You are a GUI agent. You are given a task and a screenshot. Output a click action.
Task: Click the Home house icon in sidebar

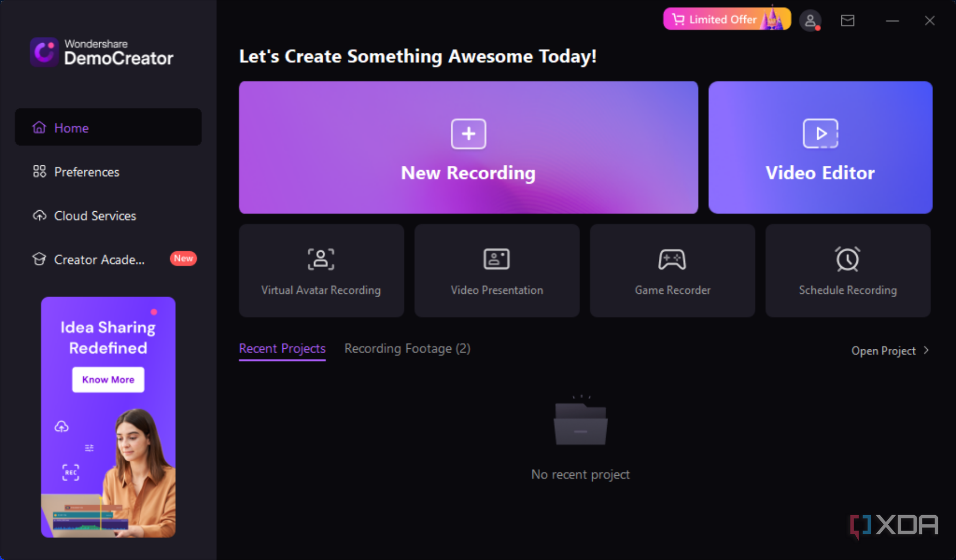pos(39,127)
